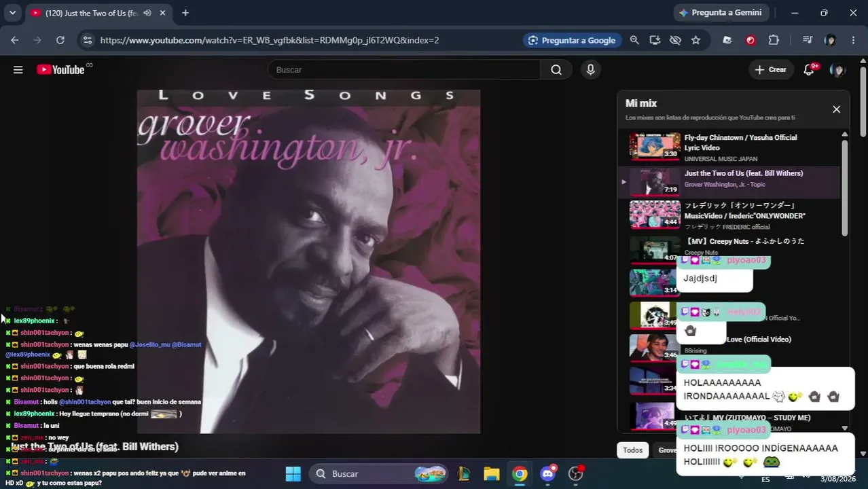Open the Chrome three-dot menu
This screenshot has width=868, height=489.
853,40
